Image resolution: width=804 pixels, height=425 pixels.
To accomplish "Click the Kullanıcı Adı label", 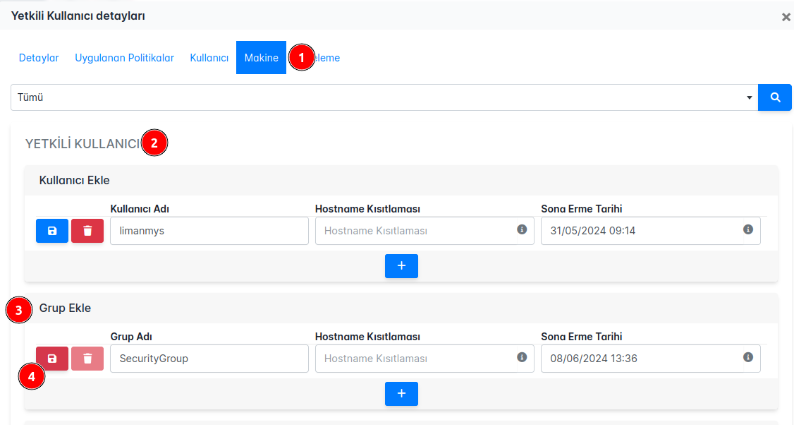I will 139,209.
